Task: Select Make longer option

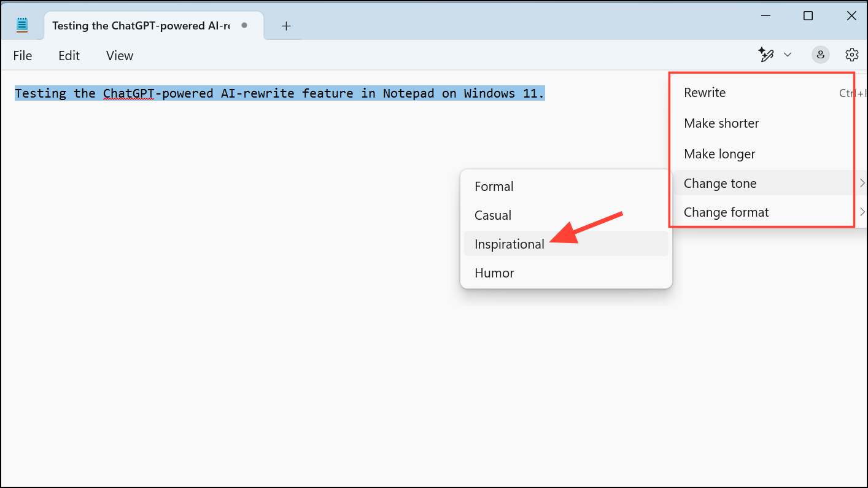Action: click(x=770, y=154)
